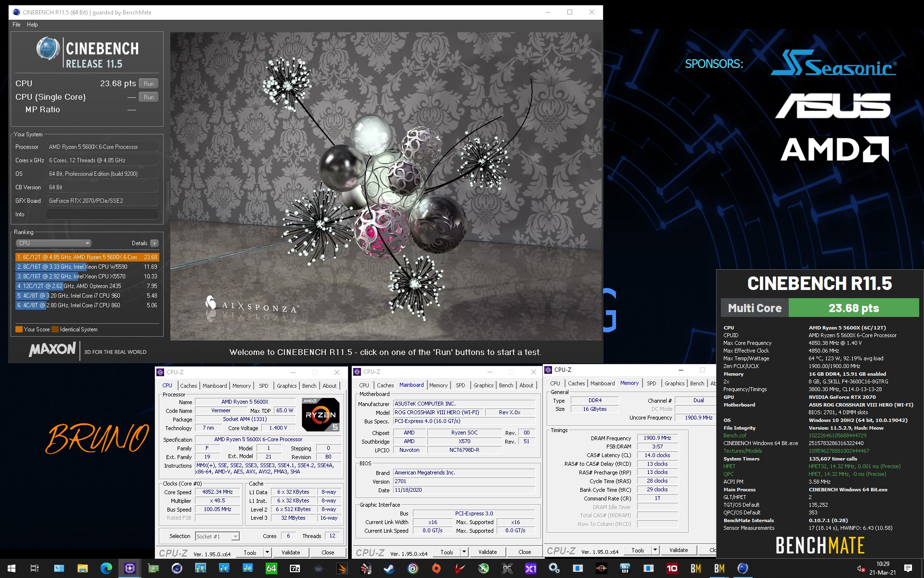Open the Xbox green sphere taskbar icon
Image resolution: width=924 pixels, height=578 pixels.
(x=483, y=568)
